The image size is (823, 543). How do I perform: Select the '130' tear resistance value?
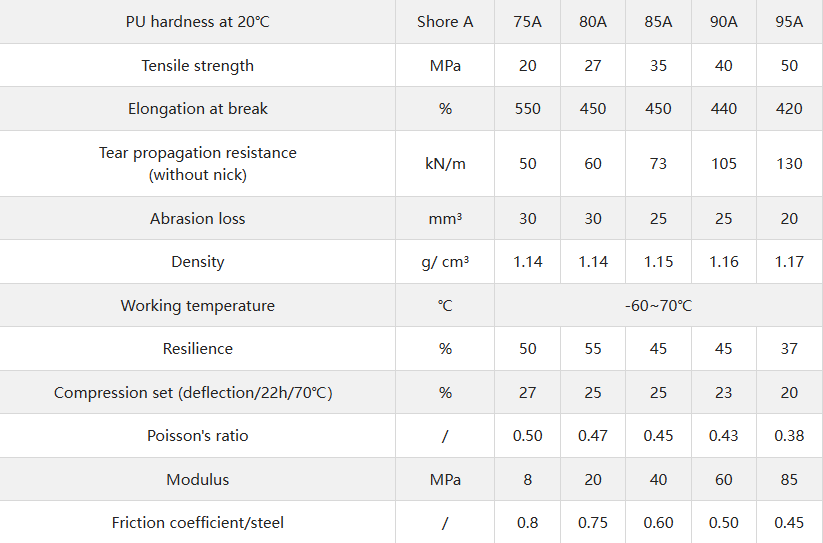coord(789,164)
